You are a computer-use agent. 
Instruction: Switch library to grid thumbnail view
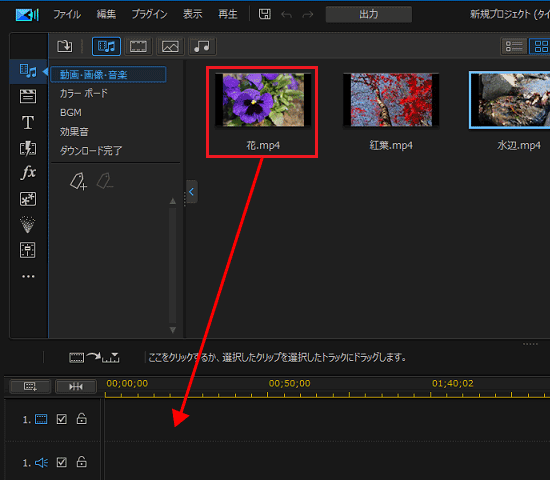click(x=540, y=46)
